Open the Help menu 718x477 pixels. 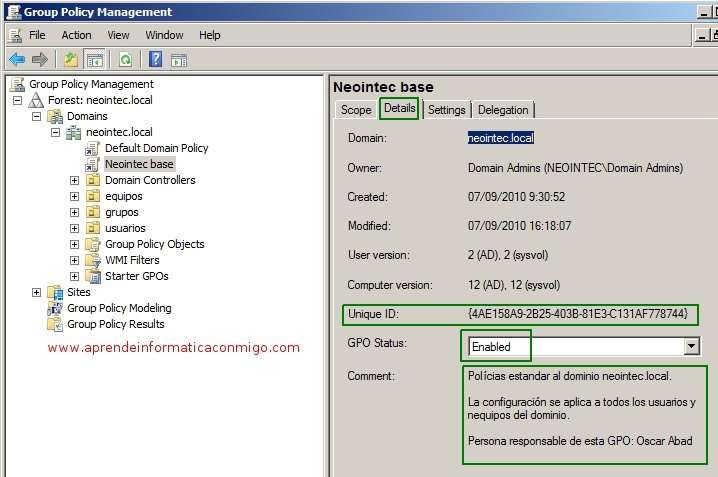pyautogui.click(x=210, y=35)
